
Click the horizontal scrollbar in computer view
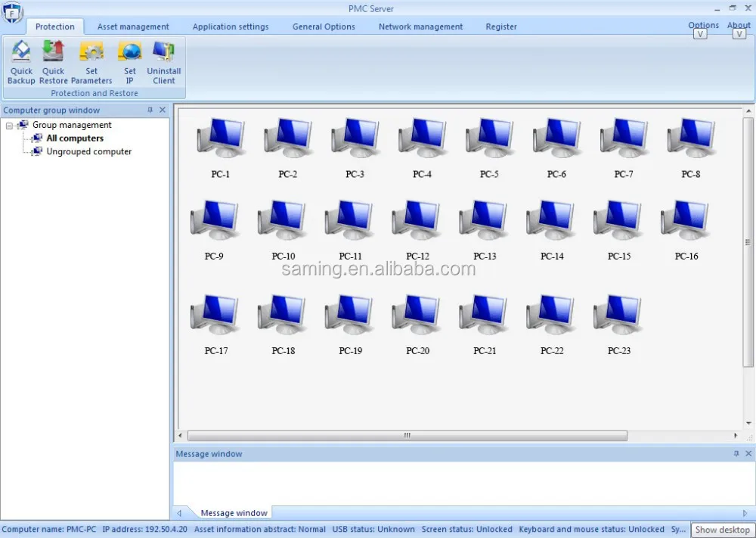[x=407, y=436]
